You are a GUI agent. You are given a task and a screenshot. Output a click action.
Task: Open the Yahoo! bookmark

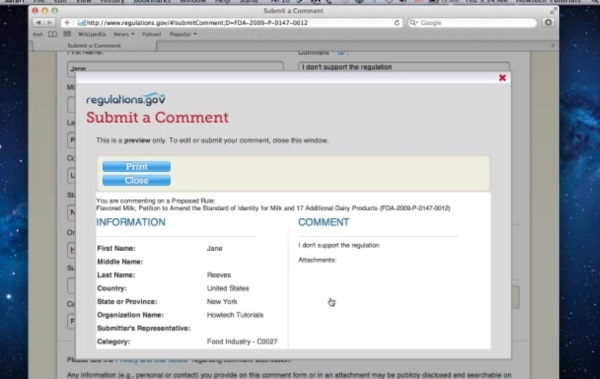point(152,34)
